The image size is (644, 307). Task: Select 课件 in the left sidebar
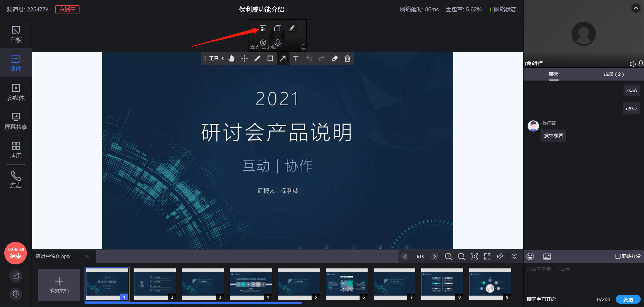click(16, 63)
